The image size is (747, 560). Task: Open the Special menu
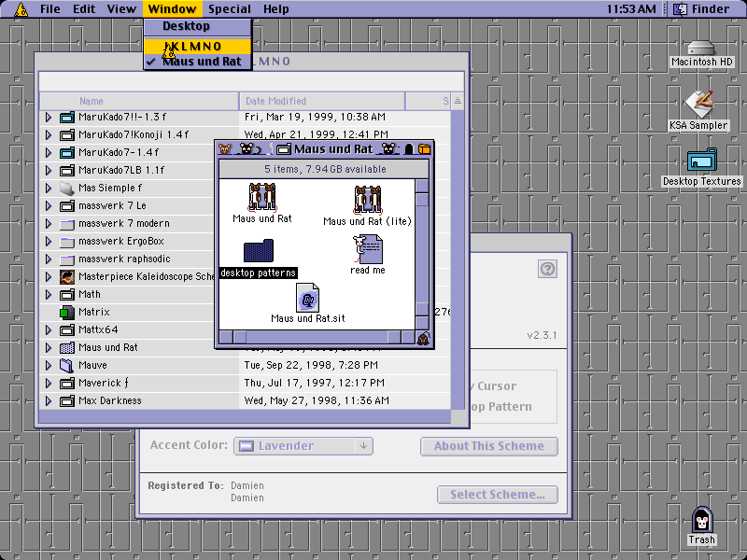230,9
